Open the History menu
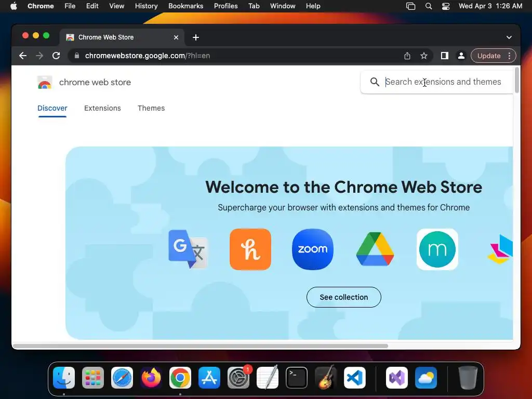 pos(146,6)
